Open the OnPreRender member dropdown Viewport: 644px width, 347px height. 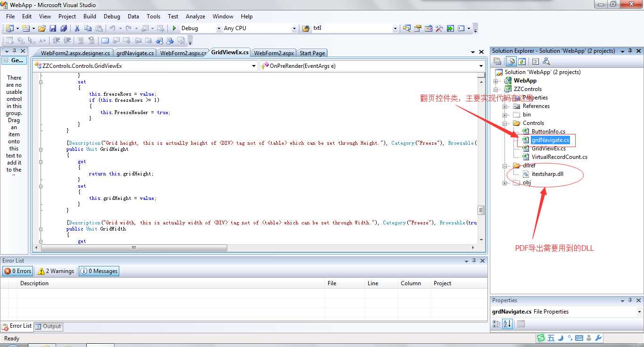click(481, 66)
